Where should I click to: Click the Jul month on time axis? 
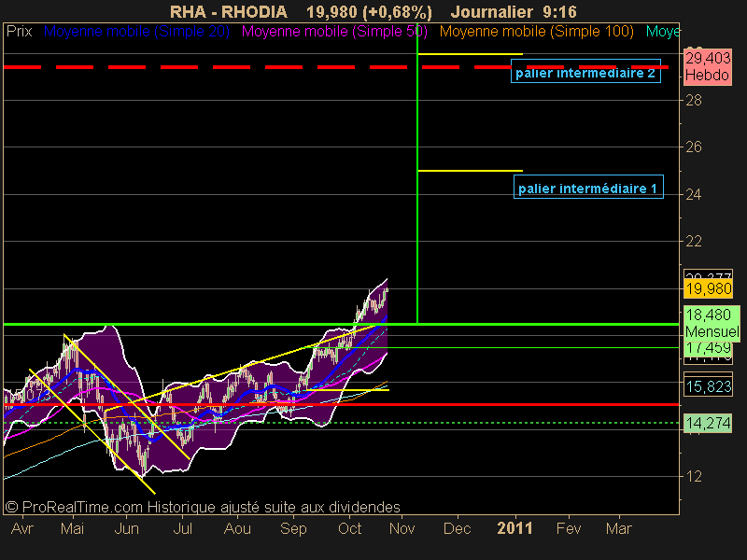[182, 528]
